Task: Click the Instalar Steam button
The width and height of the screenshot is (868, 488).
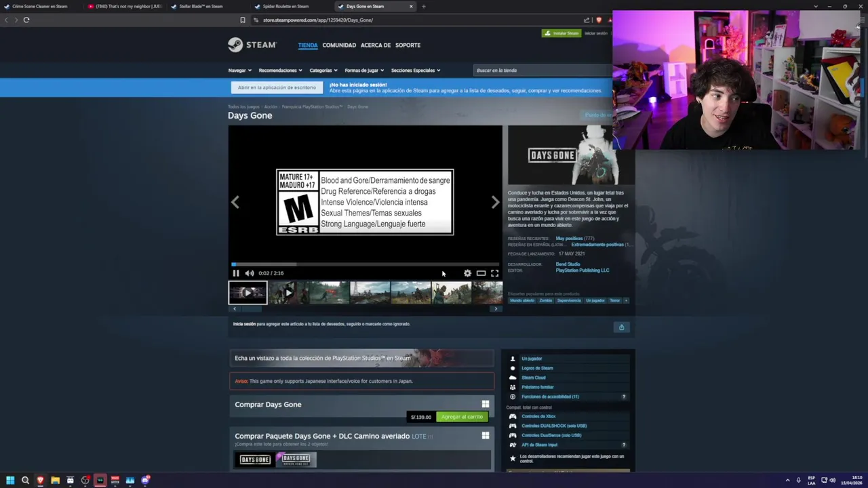Action: pos(561,33)
